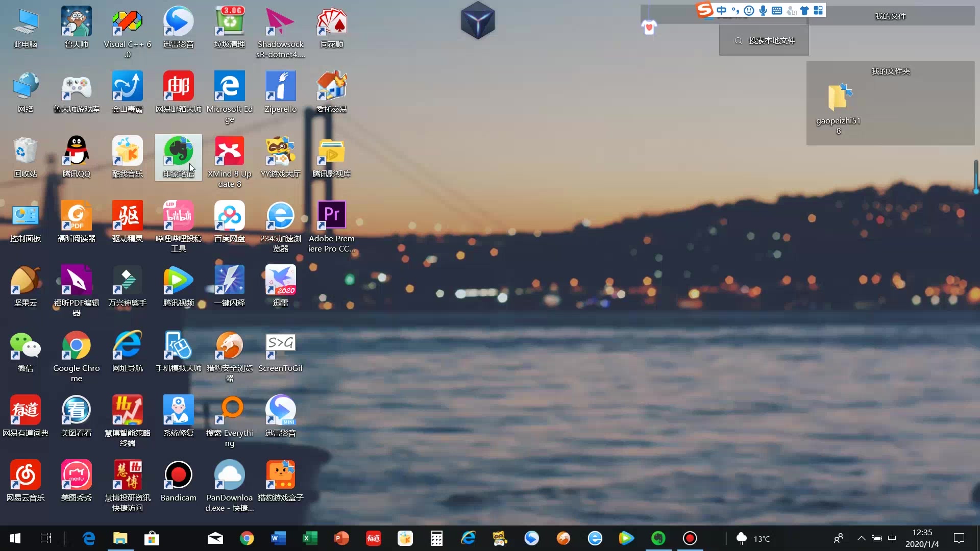Screen dimensions: 980x551
Task: Open 微信 desktop shortcut
Action: click(26, 352)
